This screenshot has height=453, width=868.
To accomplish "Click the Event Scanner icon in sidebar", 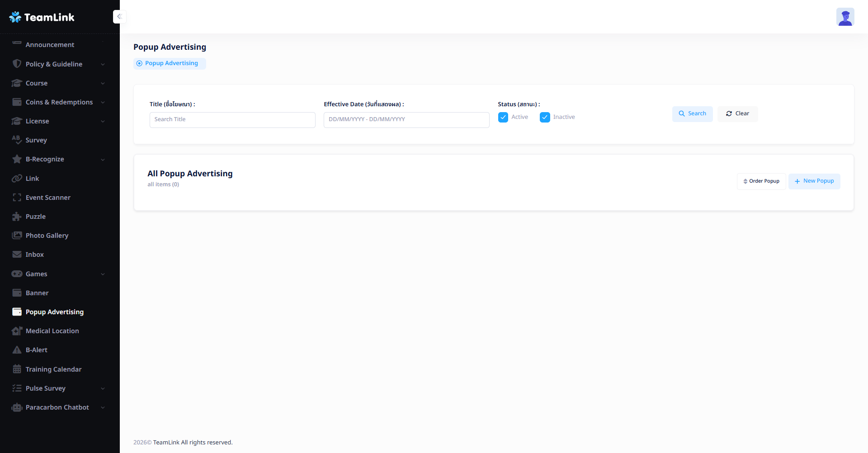I will (x=17, y=198).
